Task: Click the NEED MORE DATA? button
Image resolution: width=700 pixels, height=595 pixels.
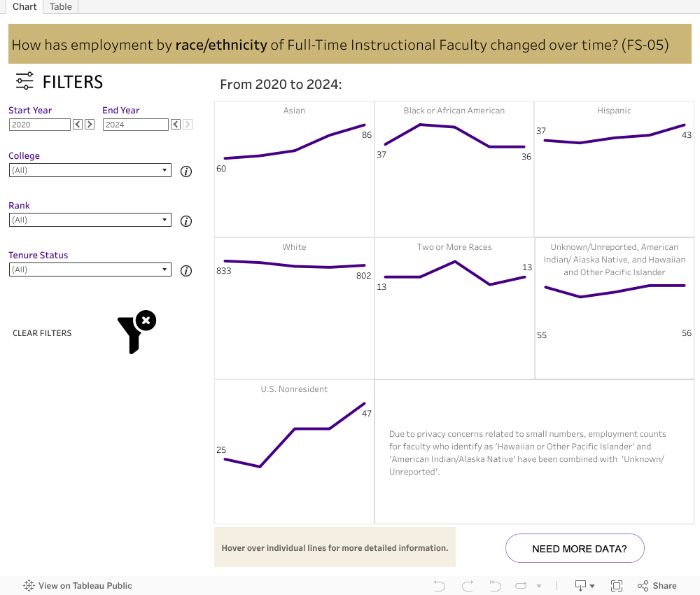Action: 575,549
